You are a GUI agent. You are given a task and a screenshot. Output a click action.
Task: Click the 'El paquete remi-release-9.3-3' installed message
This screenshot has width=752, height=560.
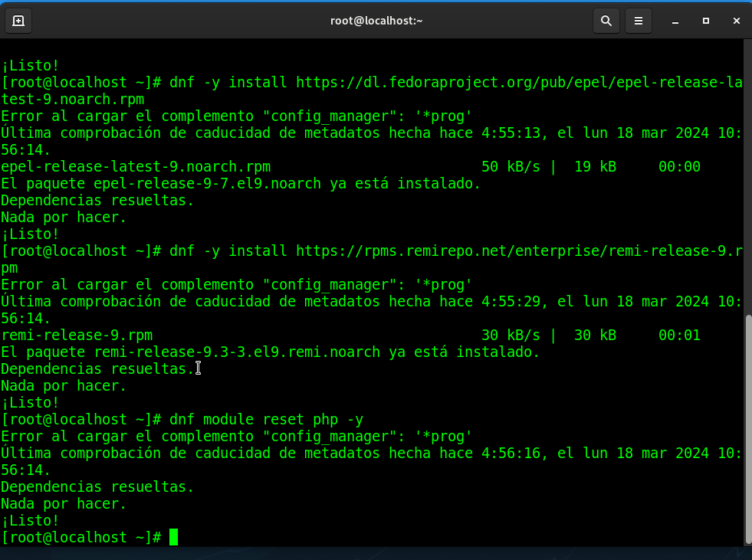270,352
